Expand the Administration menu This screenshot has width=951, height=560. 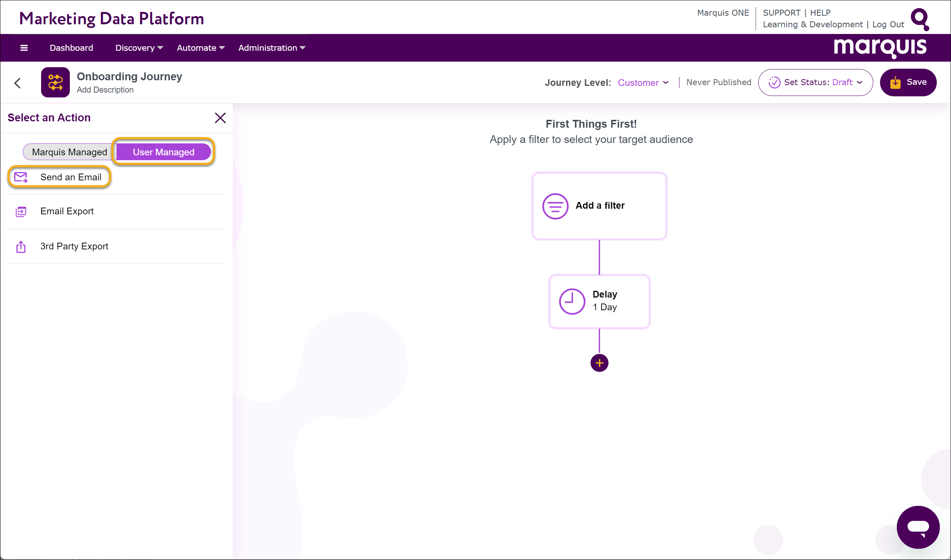pos(272,48)
